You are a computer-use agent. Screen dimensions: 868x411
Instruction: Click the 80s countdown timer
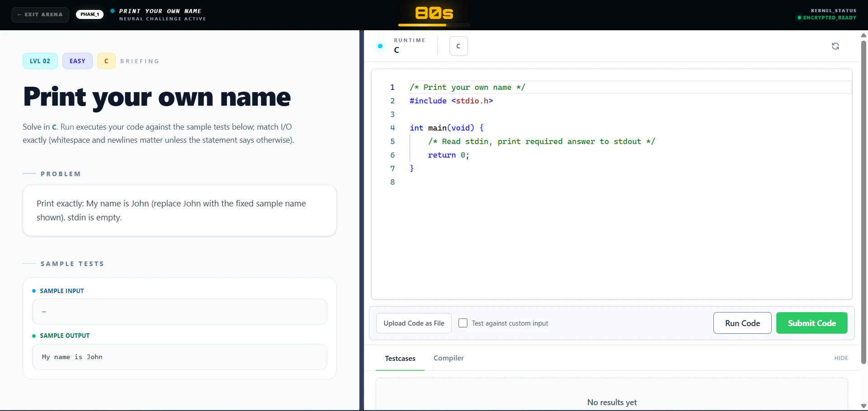tap(434, 13)
